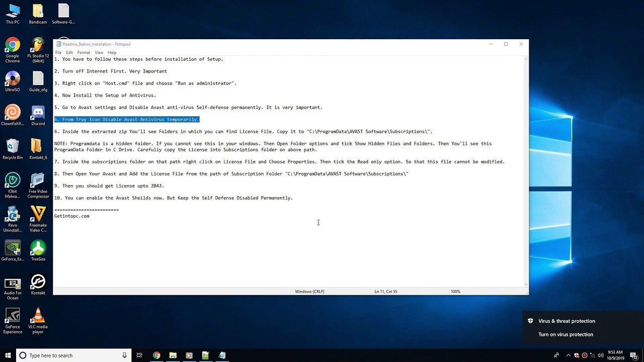The height and width of the screenshot is (362, 644).
Task: Open the Kontakt_6 folder
Action: (x=38, y=149)
